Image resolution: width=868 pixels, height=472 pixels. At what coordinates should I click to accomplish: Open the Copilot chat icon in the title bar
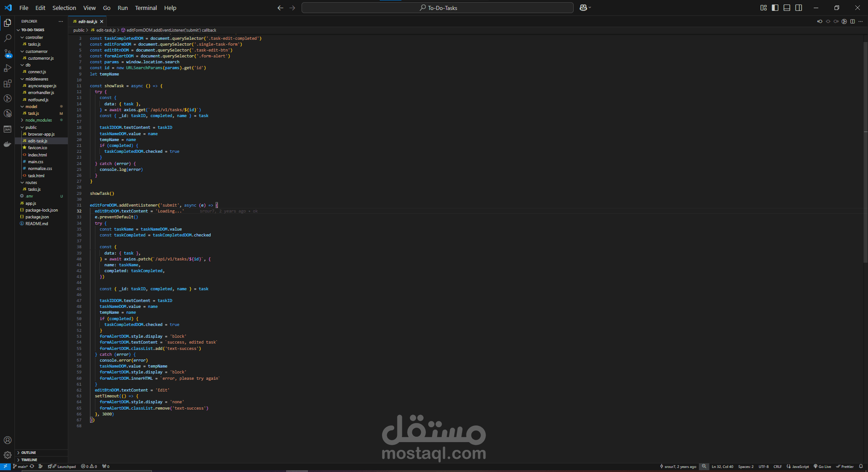tap(584, 8)
